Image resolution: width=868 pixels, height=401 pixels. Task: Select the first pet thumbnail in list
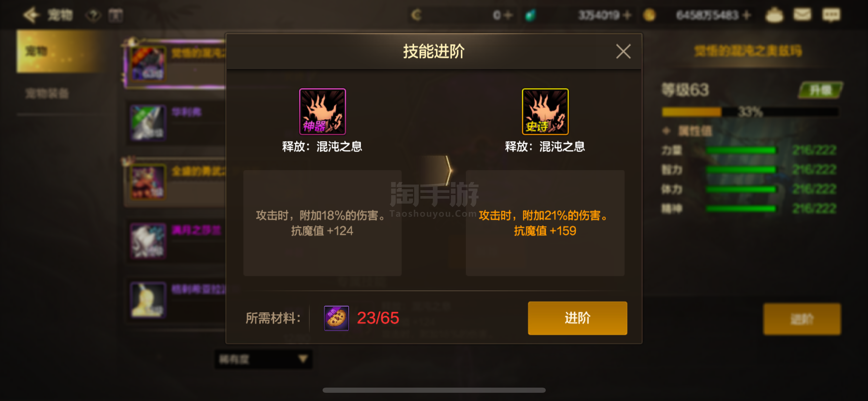tap(148, 64)
